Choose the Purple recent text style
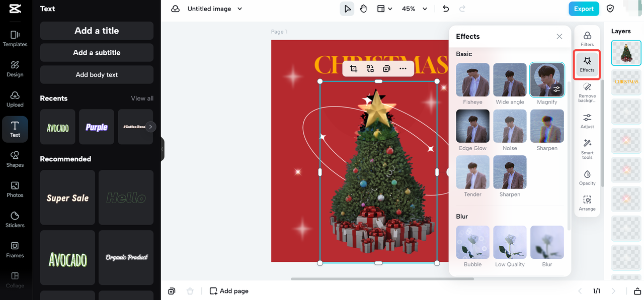This screenshot has width=644, height=300. click(97, 127)
